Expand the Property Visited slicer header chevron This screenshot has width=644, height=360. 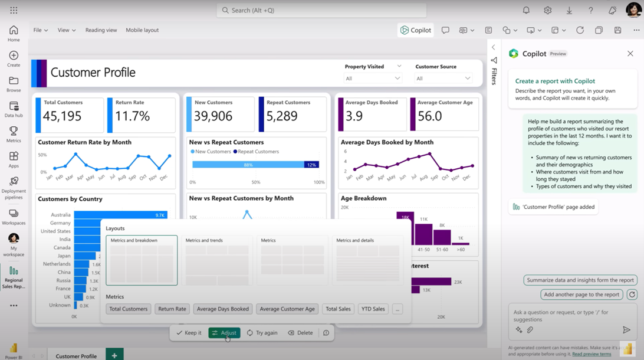[x=399, y=66]
